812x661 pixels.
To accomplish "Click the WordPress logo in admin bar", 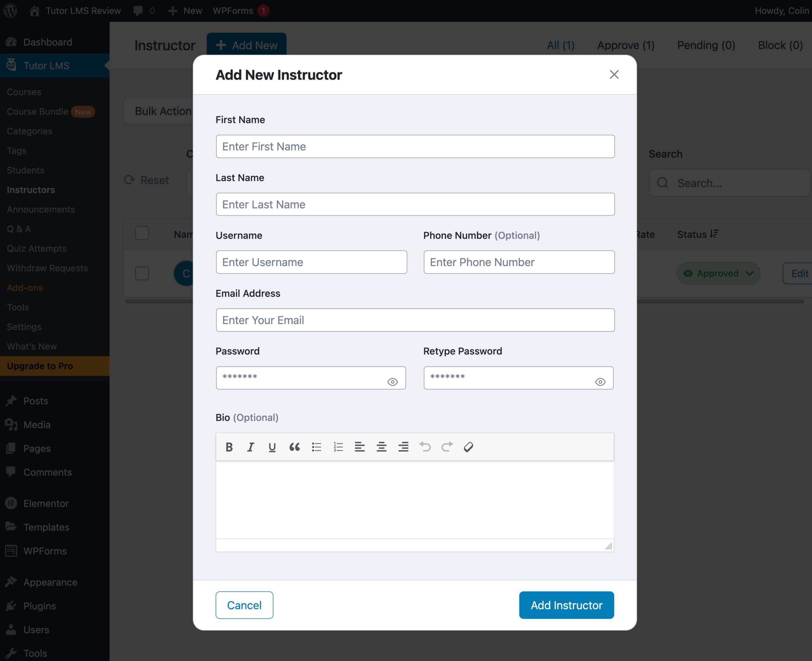I will [x=11, y=11].
